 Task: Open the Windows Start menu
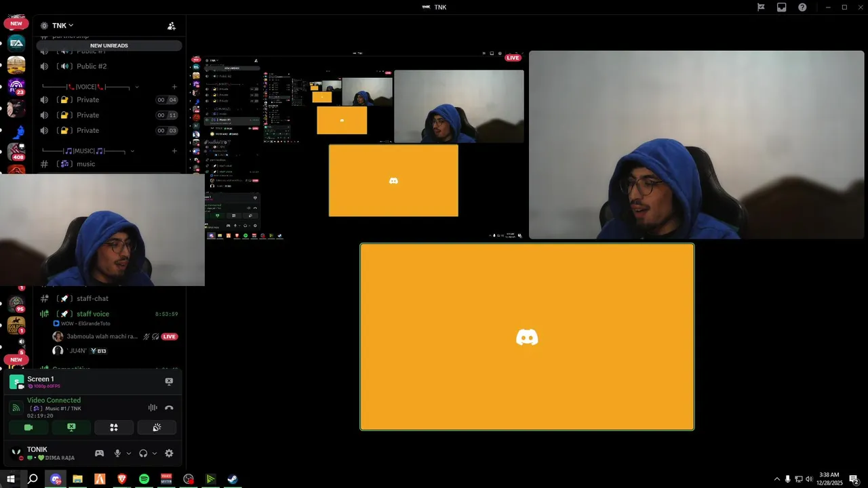tap(11, 479)
